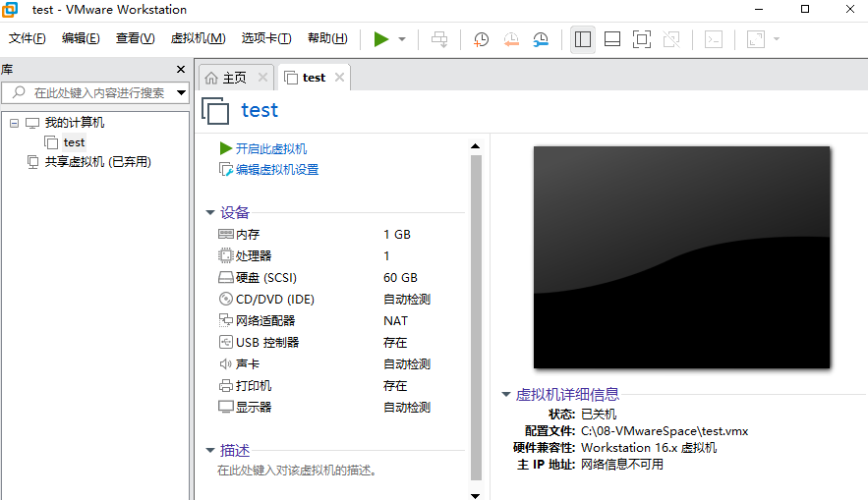Click the Unity mode toolbar icon
The width and height of the screenshot is (868, 500).
pyautogui.click(x=671, y=39)
